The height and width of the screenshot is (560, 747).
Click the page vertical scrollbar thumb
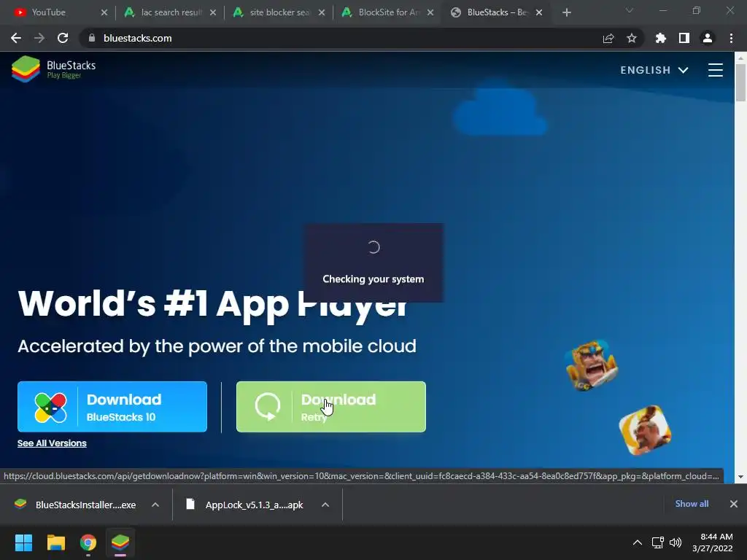tap(740, 82)
